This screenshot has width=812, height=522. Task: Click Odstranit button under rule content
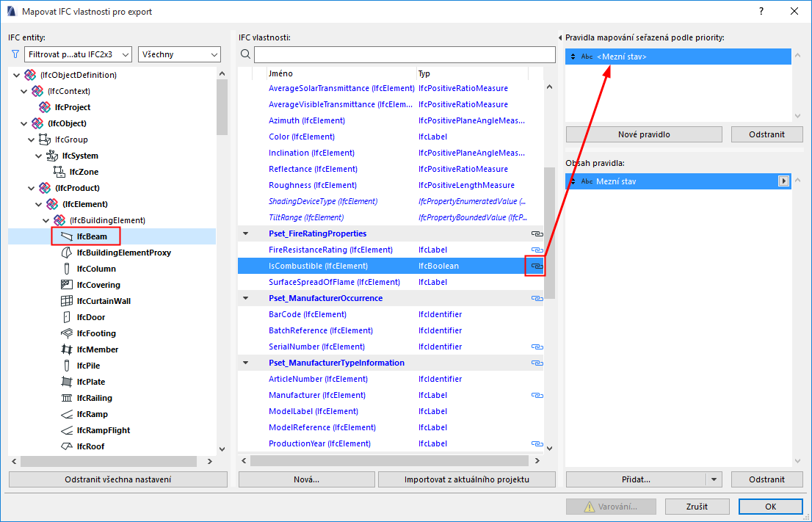click(766, 479)
